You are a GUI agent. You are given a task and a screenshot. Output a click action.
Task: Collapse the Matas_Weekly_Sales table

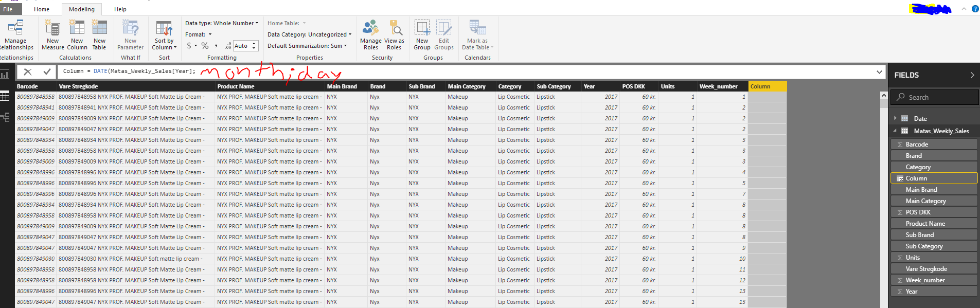click(x=895, y=131)
